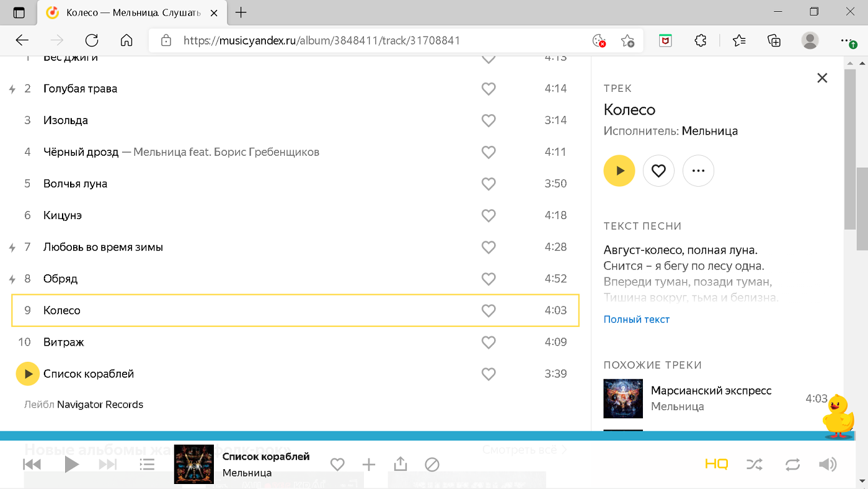868x489 pixels.
Task: Select track Колесо in the list
Action: click(295, 310)
